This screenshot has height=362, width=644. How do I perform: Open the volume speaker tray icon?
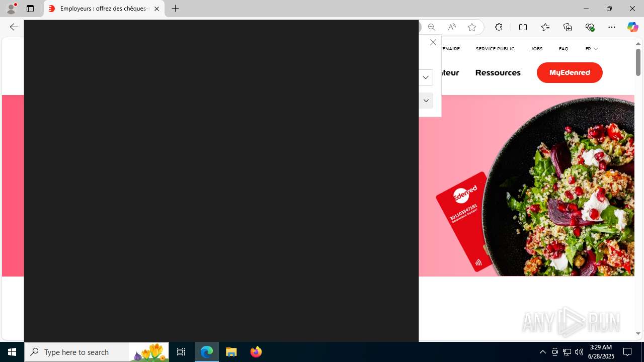pyautogui.click(x=579, y=352)
